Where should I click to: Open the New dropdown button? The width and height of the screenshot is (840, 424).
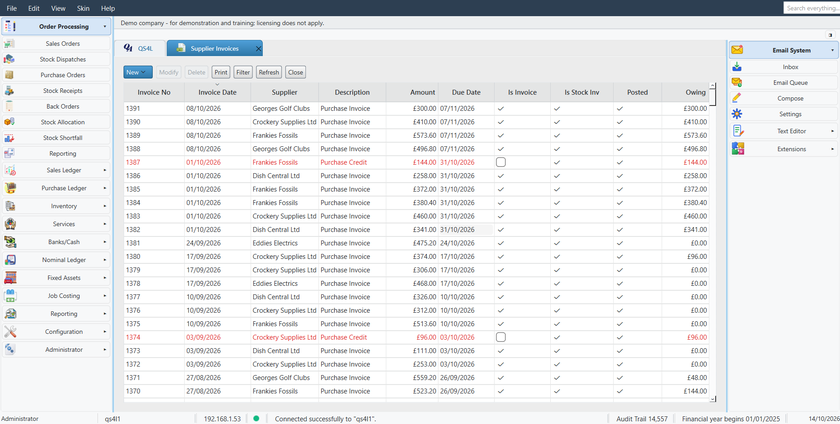tap(138, 72)
